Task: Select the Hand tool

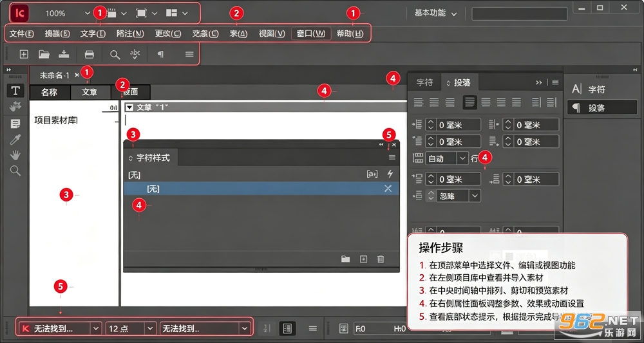Action: [15, 155]
